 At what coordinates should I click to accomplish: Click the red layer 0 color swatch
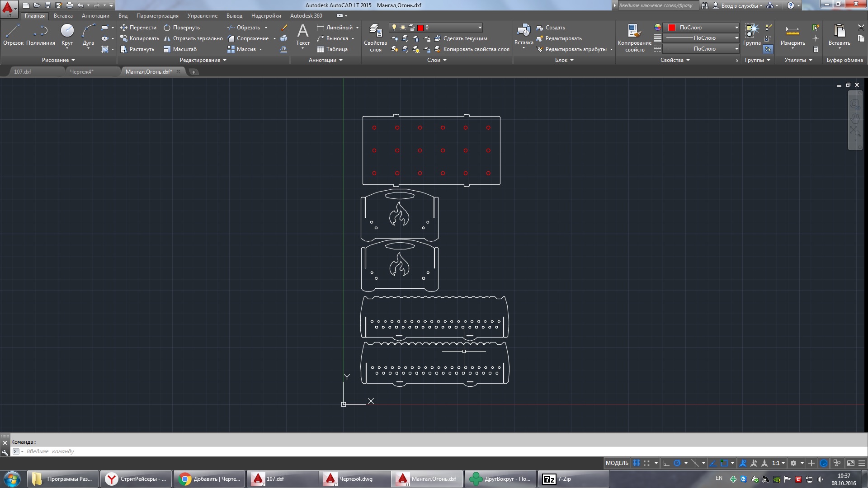click(420, 28)
